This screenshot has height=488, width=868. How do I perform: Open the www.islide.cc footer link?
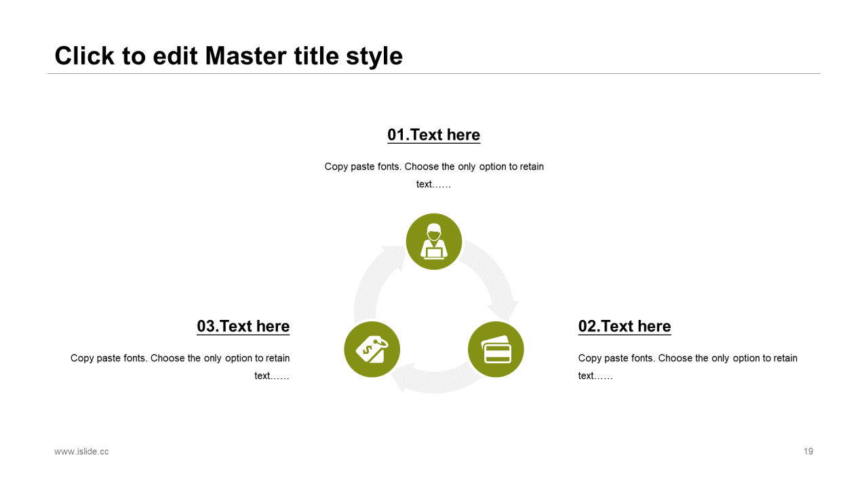click(x=81, y=451)
